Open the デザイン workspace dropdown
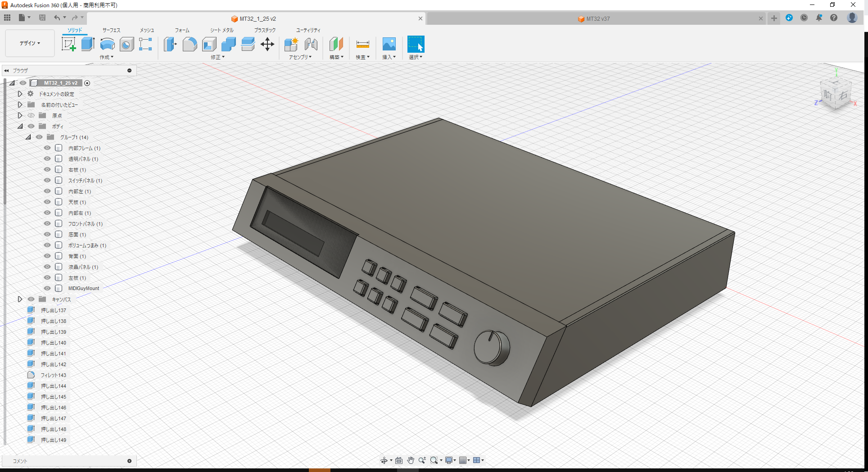 point(29,43)
